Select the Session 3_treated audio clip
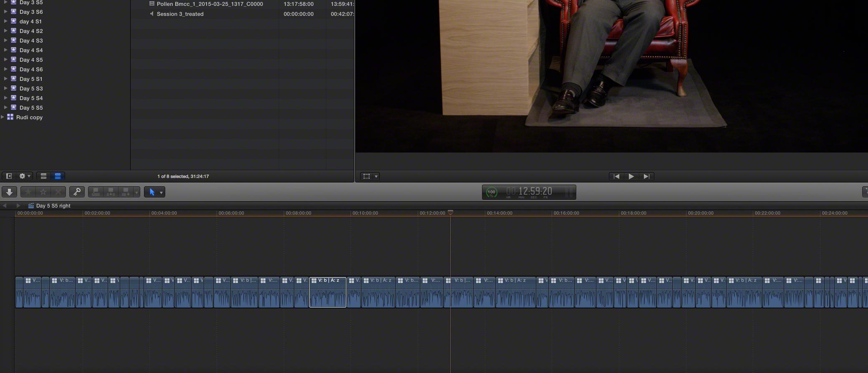 (x=242, y=14)
